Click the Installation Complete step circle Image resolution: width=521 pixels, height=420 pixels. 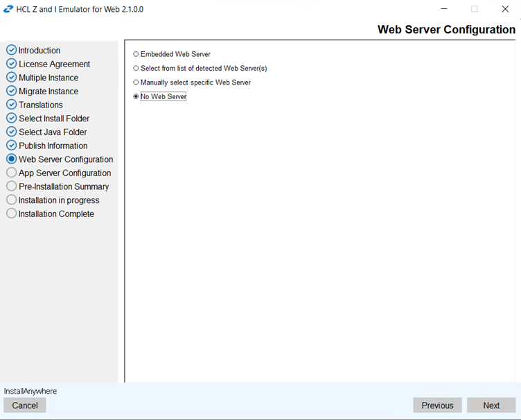point(11,213)
